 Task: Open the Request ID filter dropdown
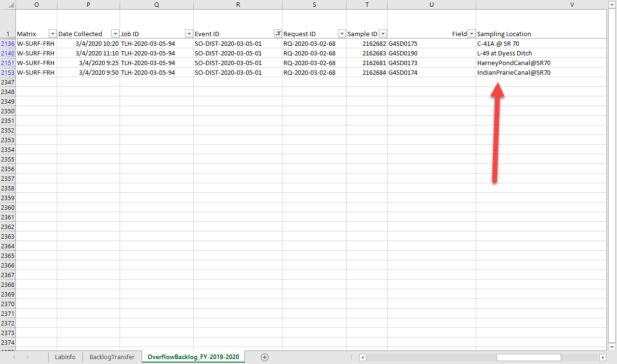coord(342,34)
